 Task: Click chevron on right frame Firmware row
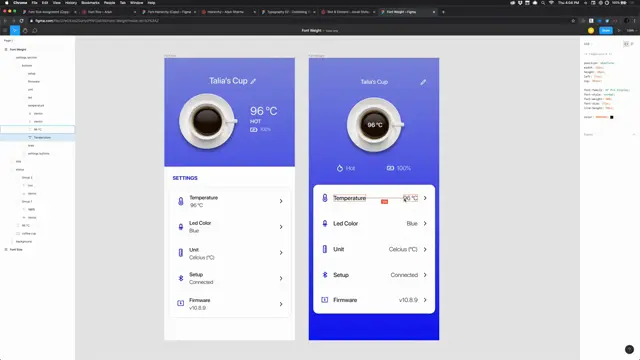[x=425, y=300]
